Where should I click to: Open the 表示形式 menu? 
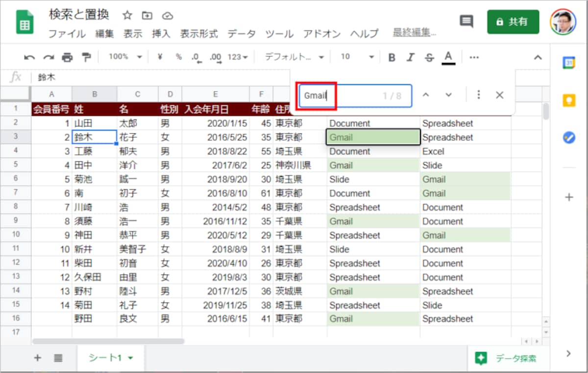199,34
